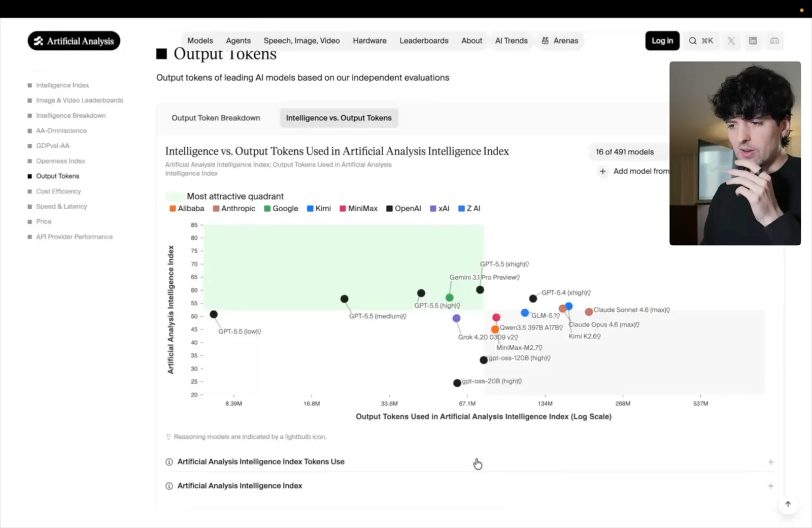Open the Agents menu item
Screen dimensions: 812x528
pos(238,41)
